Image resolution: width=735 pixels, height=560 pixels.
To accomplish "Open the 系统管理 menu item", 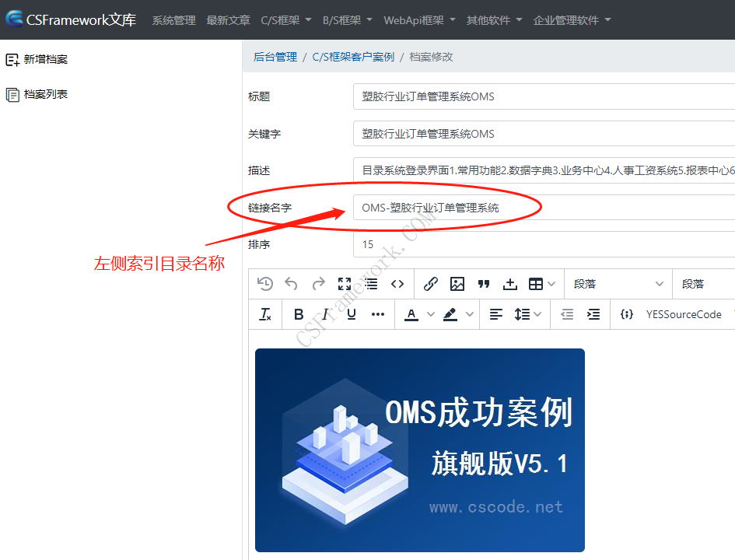I will (x=174, y=20).
